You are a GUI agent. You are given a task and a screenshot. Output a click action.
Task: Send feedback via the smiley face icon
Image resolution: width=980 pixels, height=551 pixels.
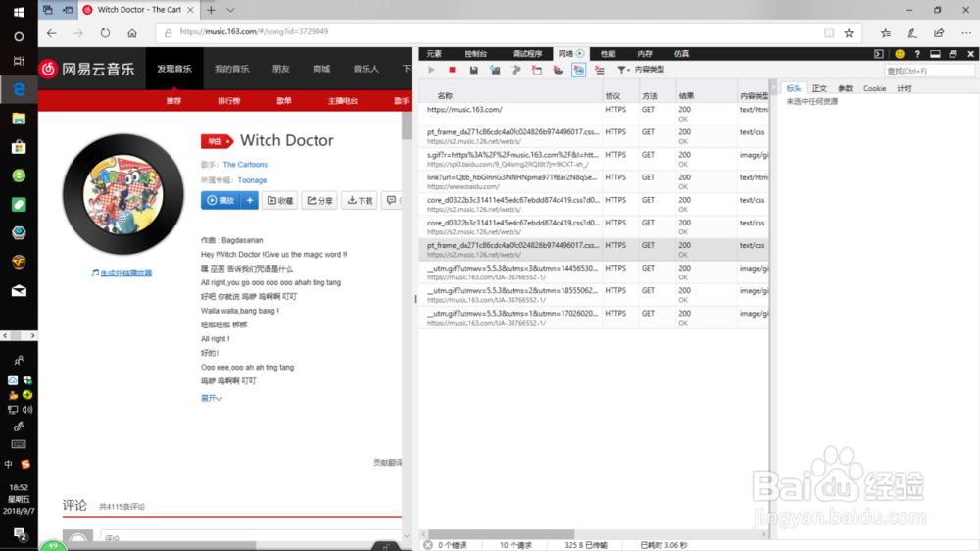tap(900, 54)
